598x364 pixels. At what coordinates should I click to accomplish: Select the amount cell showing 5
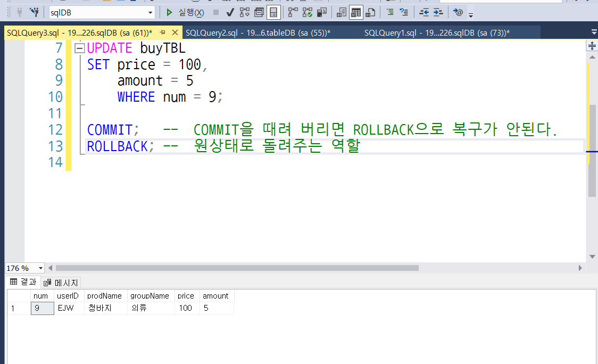(217, 308)
